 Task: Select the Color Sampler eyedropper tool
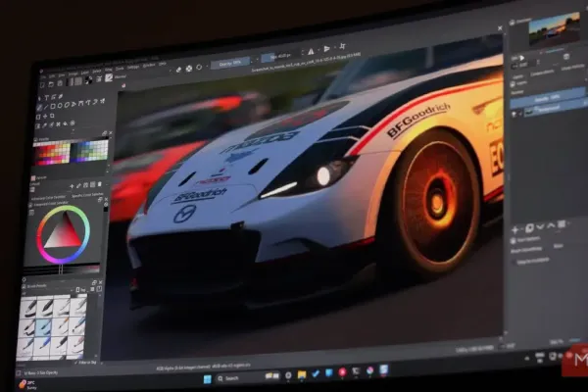point(44,125)
